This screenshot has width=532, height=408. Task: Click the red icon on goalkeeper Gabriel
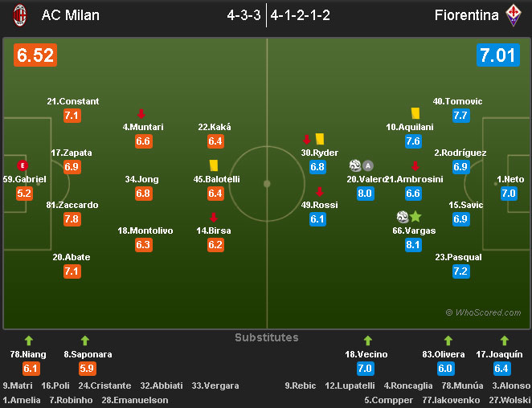pos(23,165)
